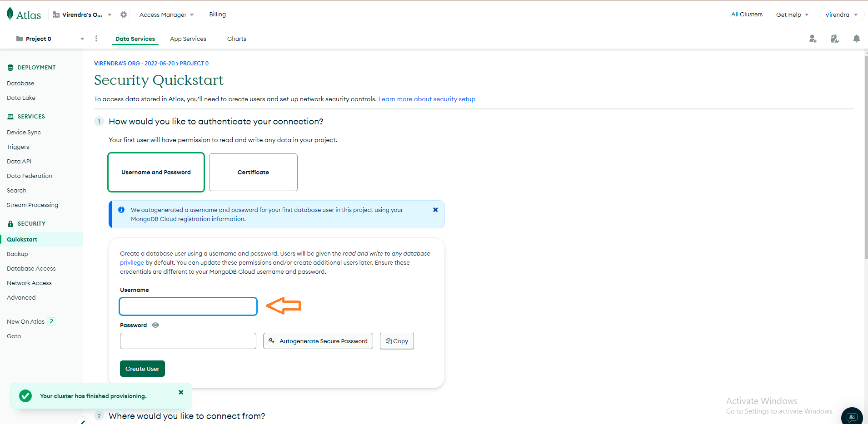Viewport: 868px width, 424px height.
Task: Click the info icon in the blue banner
Action: click(x=121, y=209)
